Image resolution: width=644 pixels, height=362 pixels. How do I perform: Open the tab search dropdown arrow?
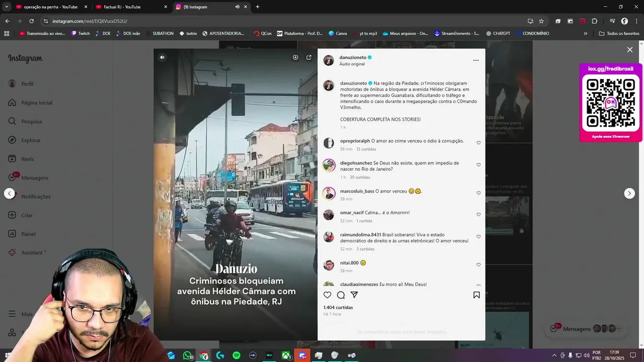coord(7,7)
